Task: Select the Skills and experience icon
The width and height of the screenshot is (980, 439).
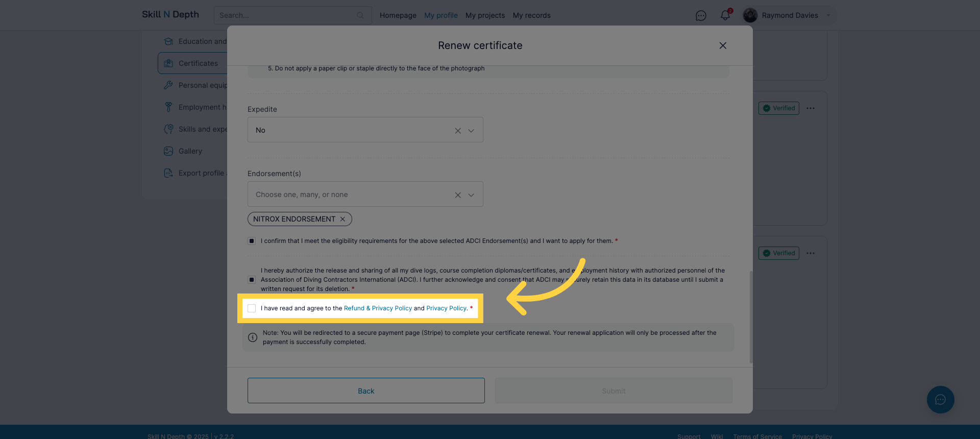Action: (168, 129)
